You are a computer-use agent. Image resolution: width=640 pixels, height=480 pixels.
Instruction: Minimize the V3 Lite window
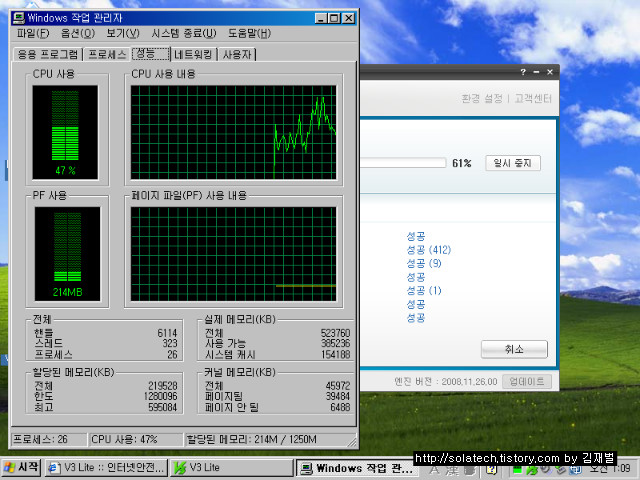point(536,72)
